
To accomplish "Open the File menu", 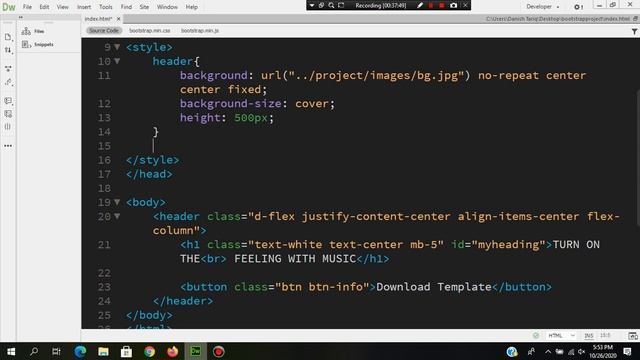I will (27, 7).
